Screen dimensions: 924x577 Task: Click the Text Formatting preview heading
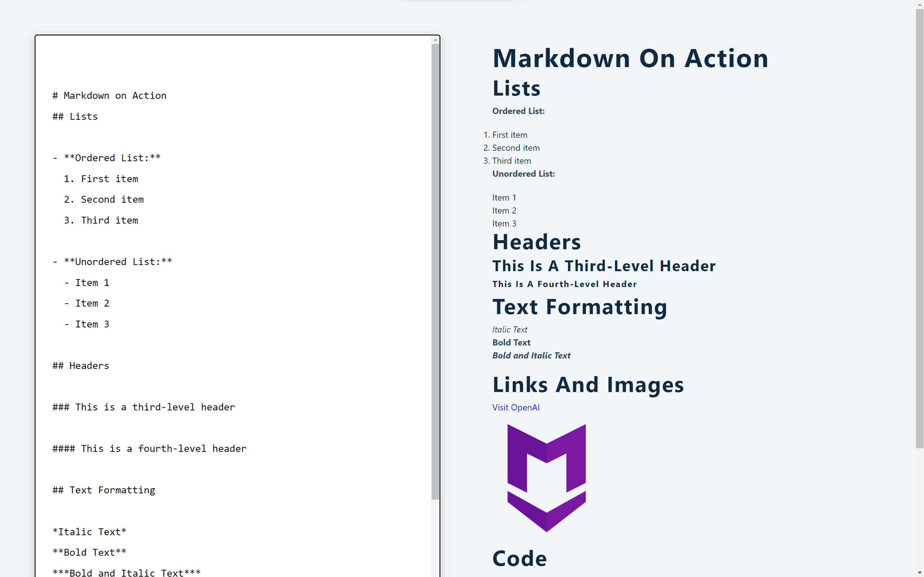(580, 307)
